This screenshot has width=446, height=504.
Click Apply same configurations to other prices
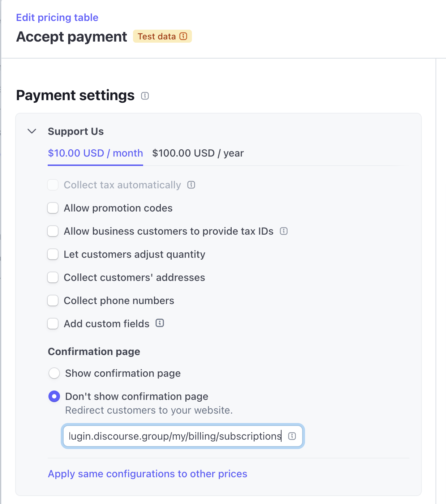click(x=147, y=474)
